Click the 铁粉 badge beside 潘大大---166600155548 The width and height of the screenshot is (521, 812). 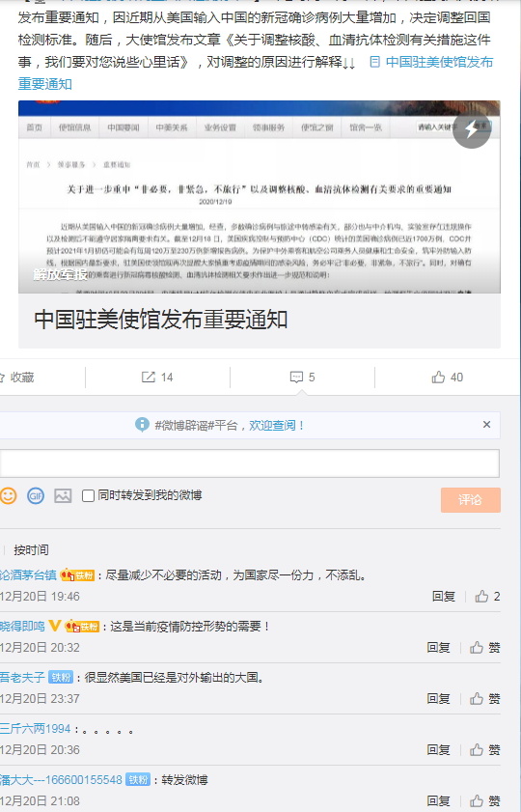pos(138,780)
